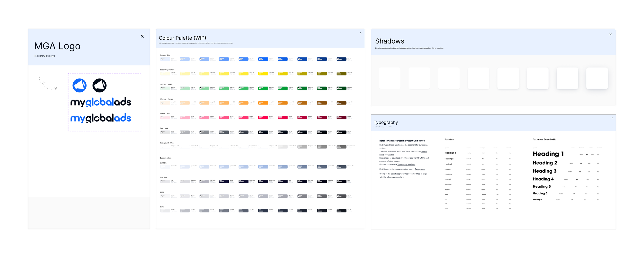Close the Colour Palette (WIP) panel
The height and width of the screenshot is (258, 644).
tap(360, 33)
